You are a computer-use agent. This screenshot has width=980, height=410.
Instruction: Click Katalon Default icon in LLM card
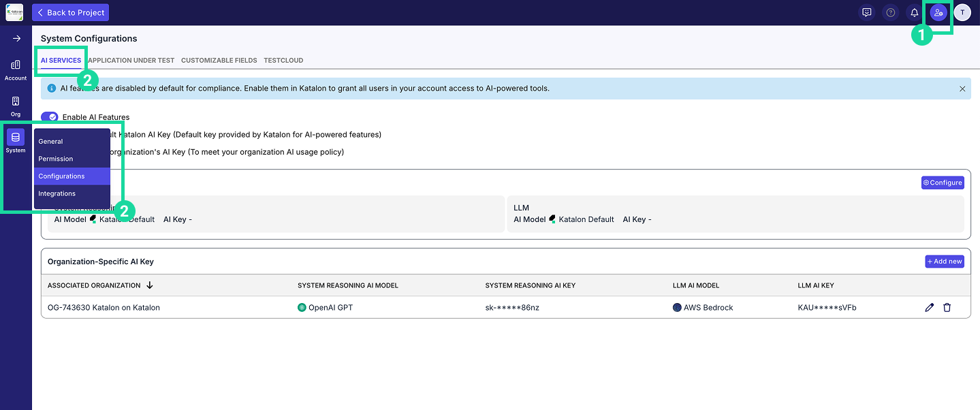point(552,219)
